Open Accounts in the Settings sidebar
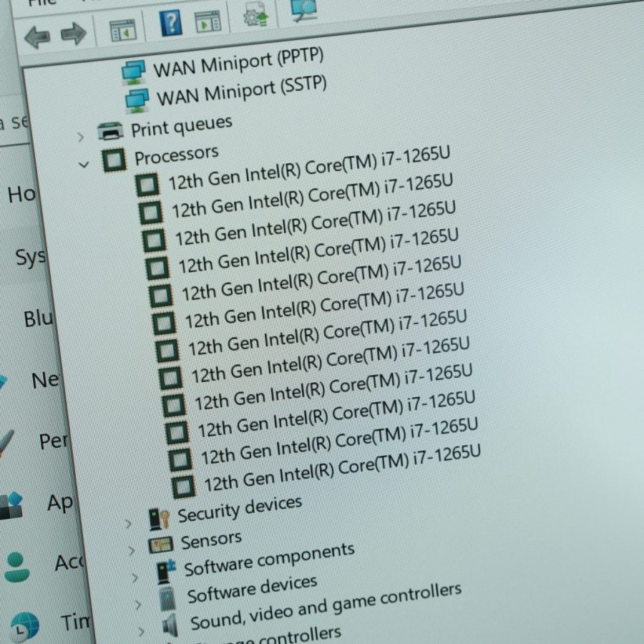This screenshot has width=644, height=644. (x=69, y=562)
